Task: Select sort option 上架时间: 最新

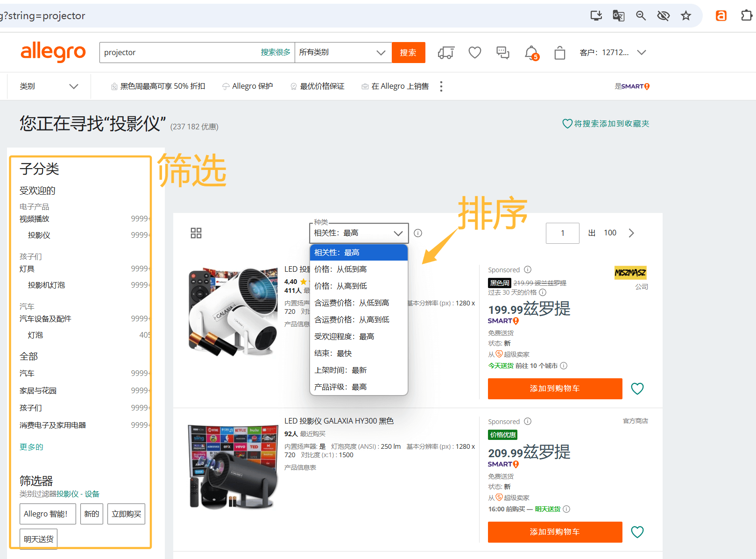Action: (359, 370)
